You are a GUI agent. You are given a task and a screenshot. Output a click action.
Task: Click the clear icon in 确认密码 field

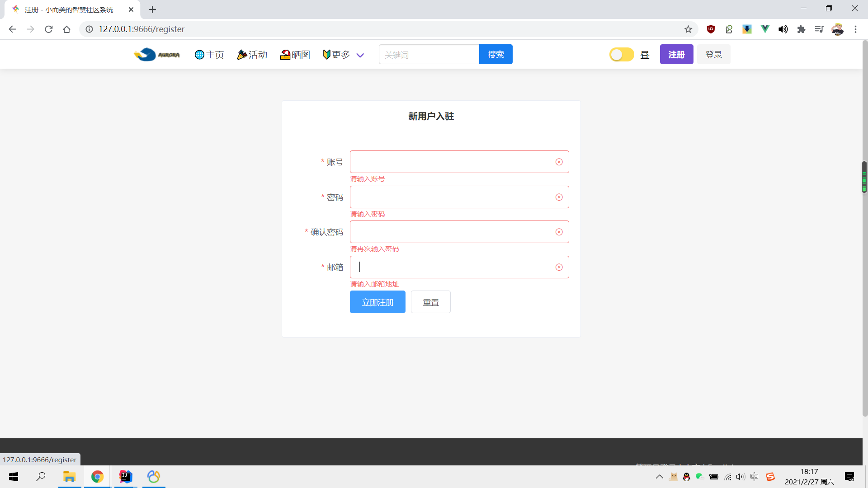559,232
